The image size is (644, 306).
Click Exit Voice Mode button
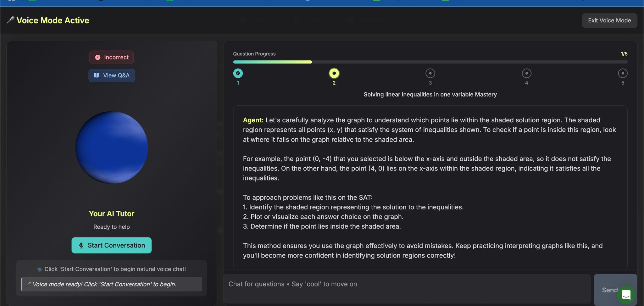point(609,20)
